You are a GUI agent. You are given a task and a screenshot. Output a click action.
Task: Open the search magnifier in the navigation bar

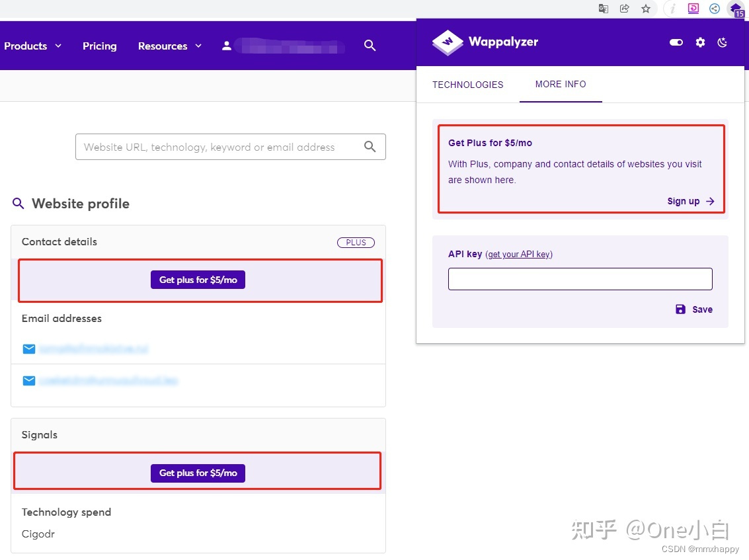point(370,46)
